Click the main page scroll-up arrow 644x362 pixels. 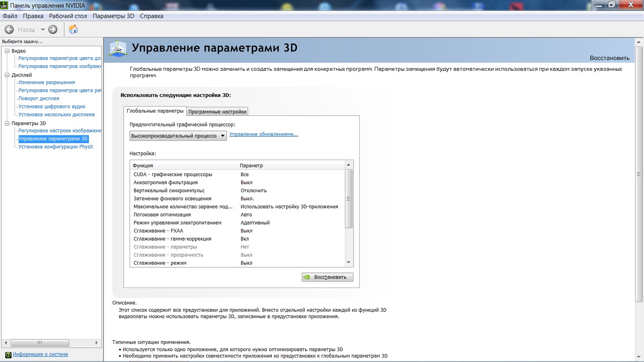click(x=639, y=42)
